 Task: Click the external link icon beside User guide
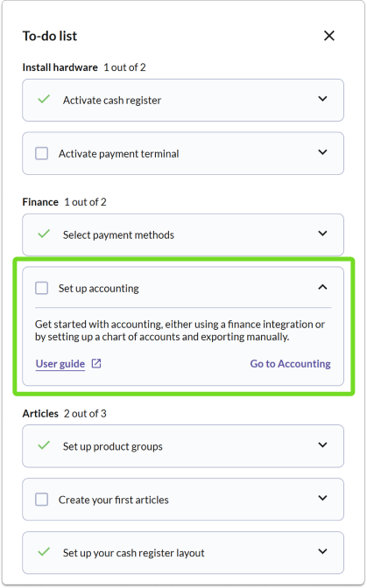[96, 363]
